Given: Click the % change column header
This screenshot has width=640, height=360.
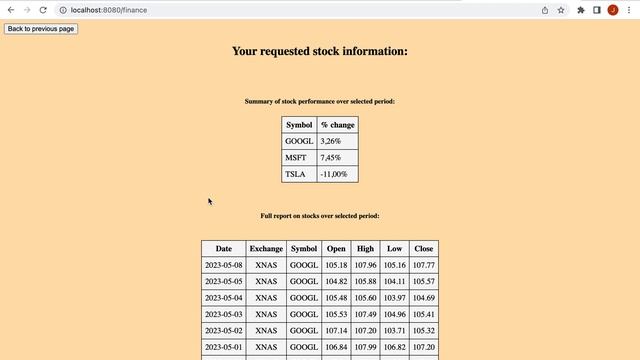Looking at the screenshot, I should 337,125.
